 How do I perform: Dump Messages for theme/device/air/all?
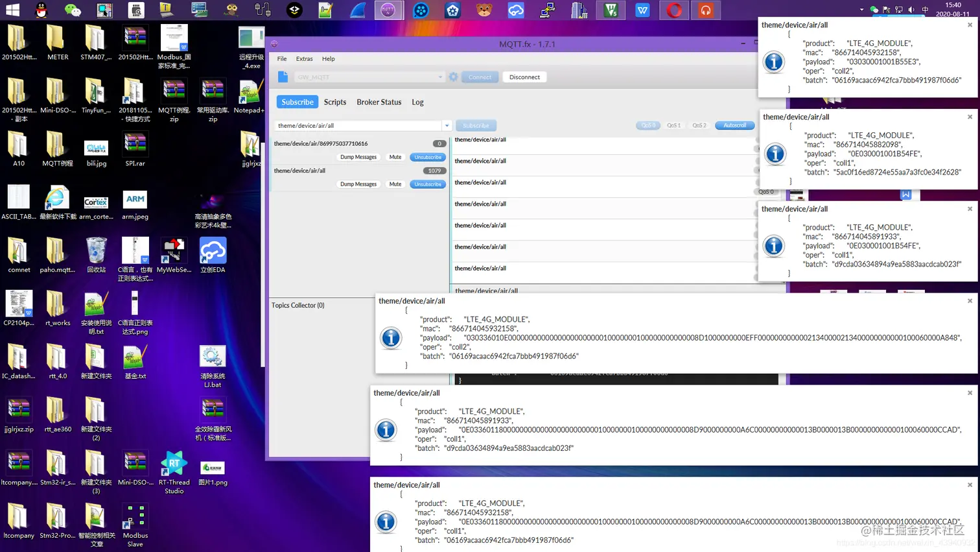(x=358, y=184)
